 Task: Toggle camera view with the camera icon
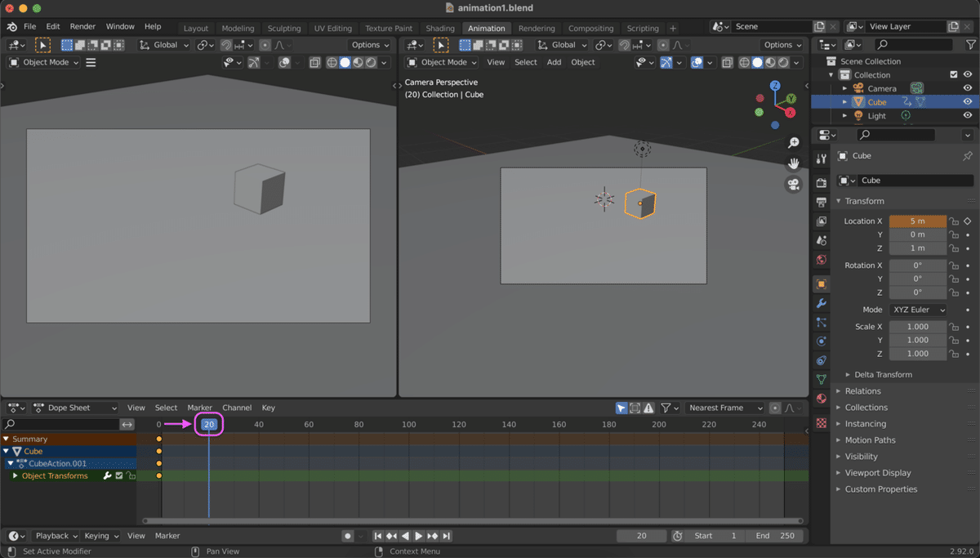coord(793,185)
